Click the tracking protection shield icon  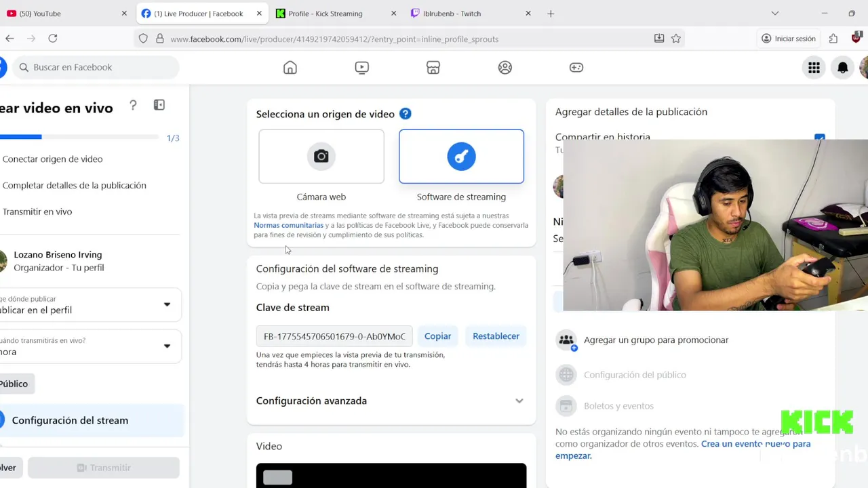point(143,39)
